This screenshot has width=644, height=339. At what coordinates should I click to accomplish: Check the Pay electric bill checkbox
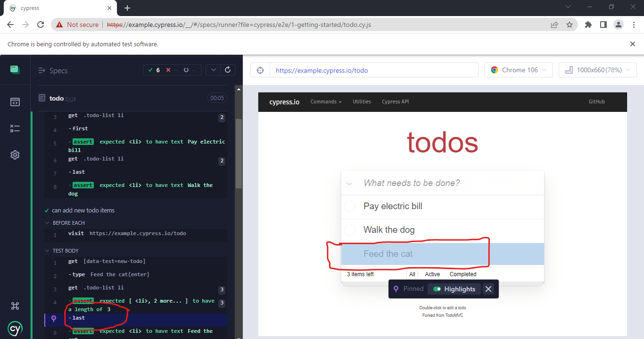pos(350,206)
